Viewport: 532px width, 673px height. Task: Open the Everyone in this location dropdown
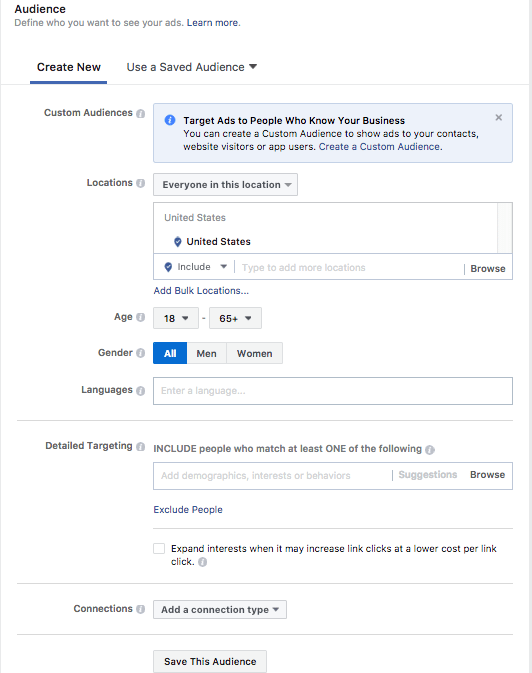[225, 185]
